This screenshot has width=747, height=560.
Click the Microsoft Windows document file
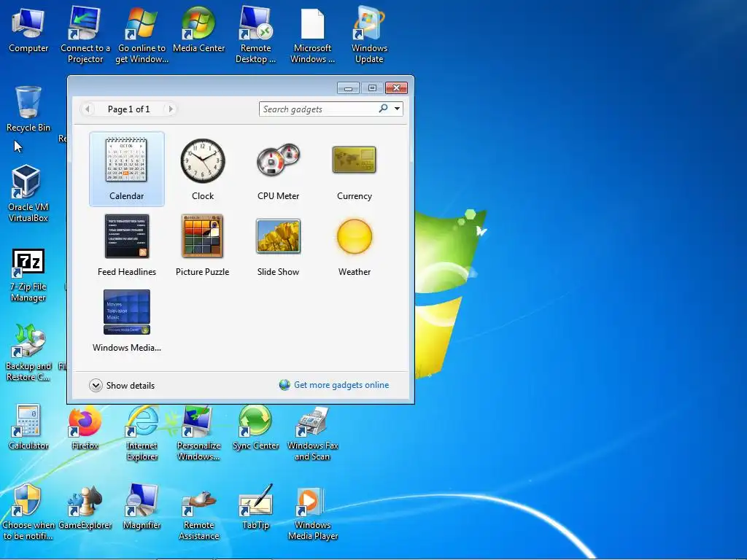[312, 34]
